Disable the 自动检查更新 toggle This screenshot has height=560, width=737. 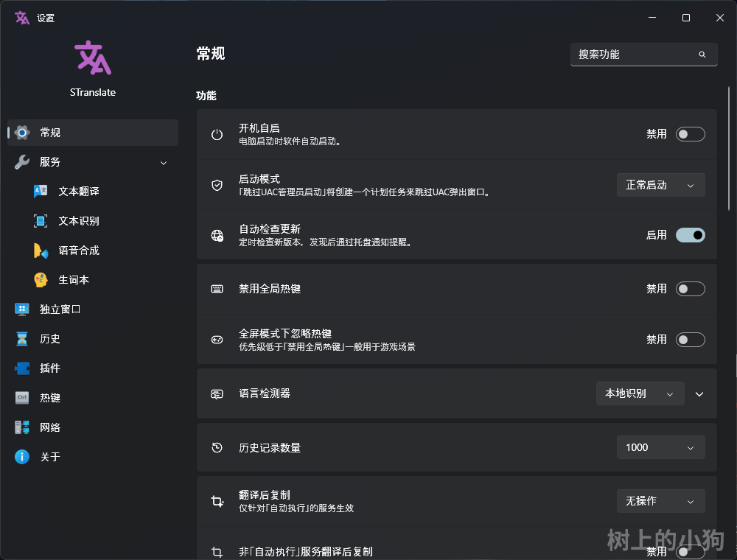pyautogui.click(x=691, y=234)
